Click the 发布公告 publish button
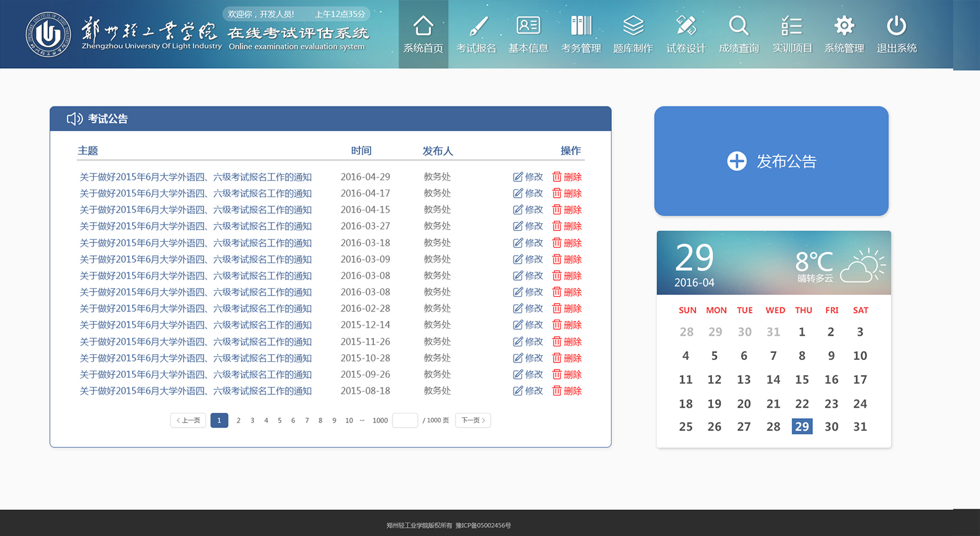 771,161
